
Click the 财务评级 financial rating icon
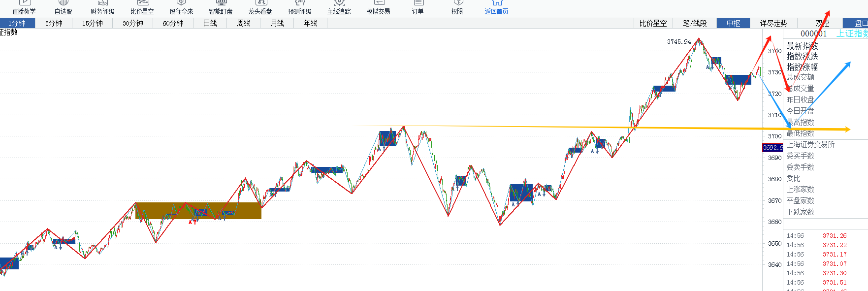(x=102, y=7)
